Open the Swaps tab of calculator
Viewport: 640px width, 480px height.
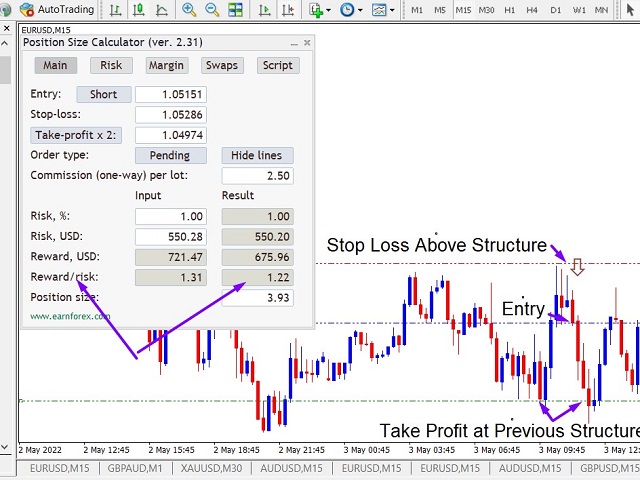222,65
